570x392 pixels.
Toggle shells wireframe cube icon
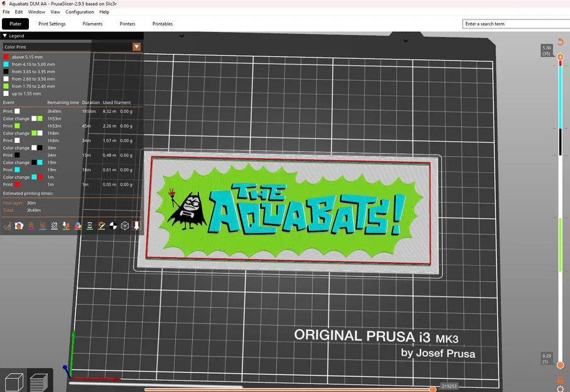125,226
